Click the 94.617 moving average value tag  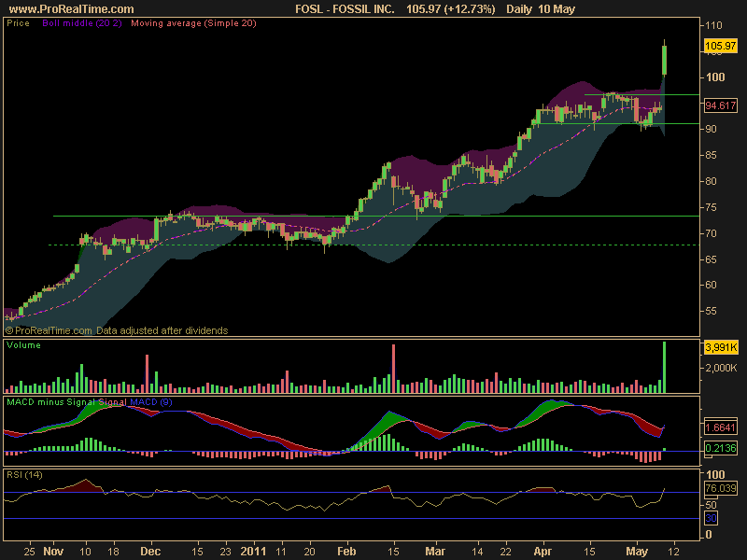coord(720,105)
